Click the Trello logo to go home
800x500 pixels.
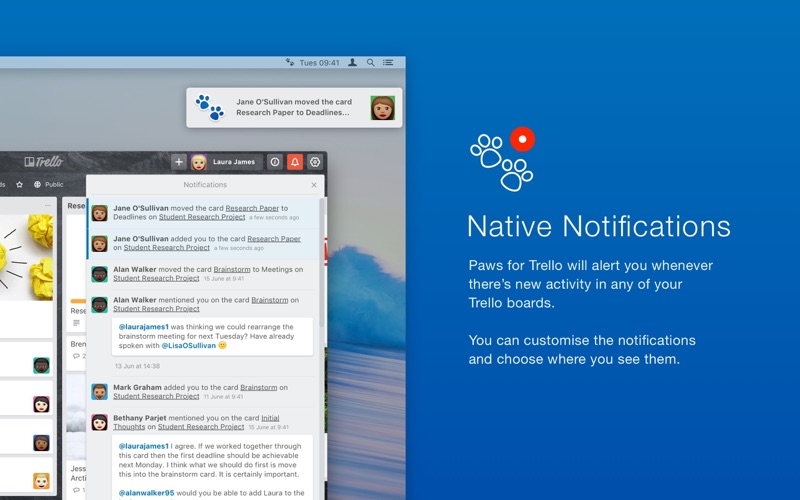click(44, 162)
